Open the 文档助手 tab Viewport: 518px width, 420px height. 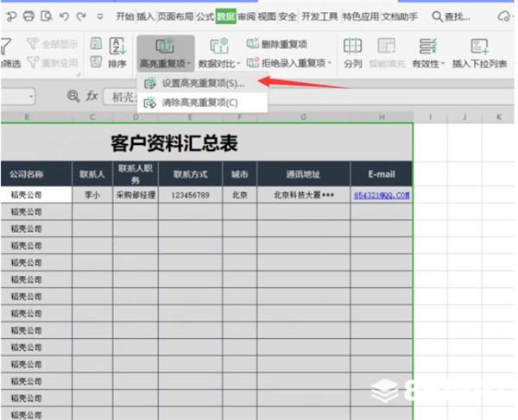click(400, 16)
